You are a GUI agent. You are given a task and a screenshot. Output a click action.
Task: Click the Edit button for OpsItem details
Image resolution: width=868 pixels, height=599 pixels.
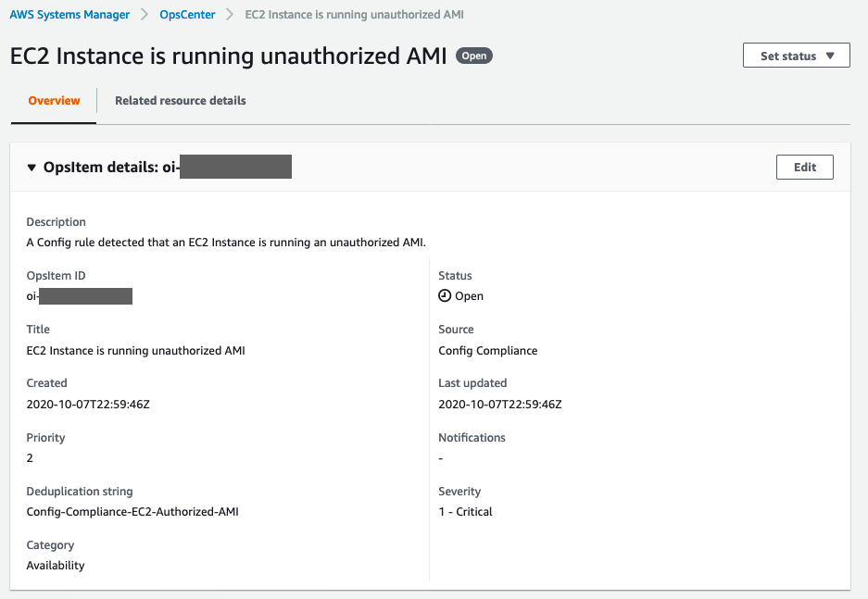click(804, 167)
